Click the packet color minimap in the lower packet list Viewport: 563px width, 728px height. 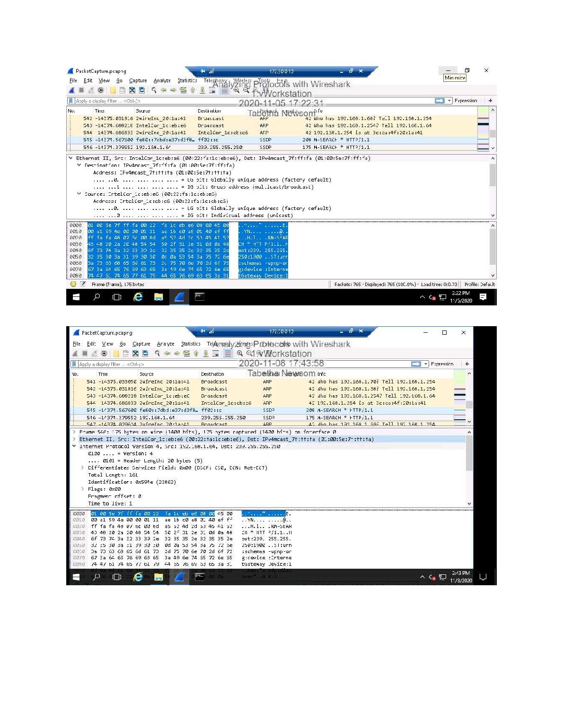(459, 397)
